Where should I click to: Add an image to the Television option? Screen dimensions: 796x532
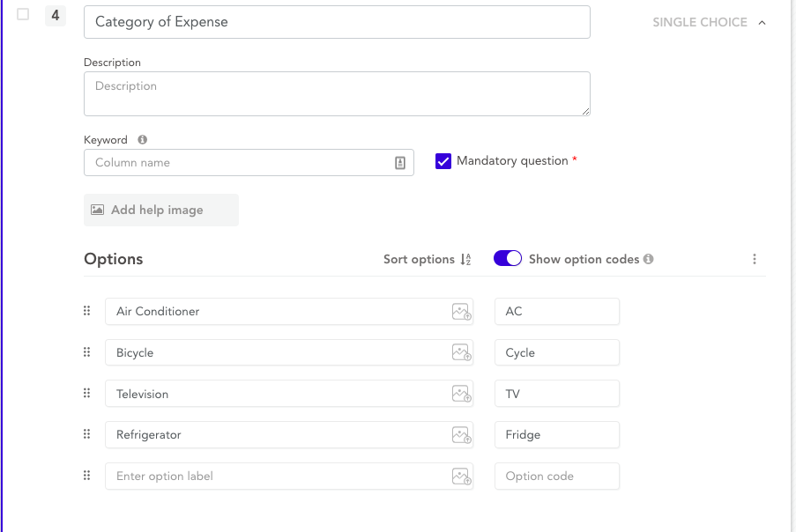point(461,394)
